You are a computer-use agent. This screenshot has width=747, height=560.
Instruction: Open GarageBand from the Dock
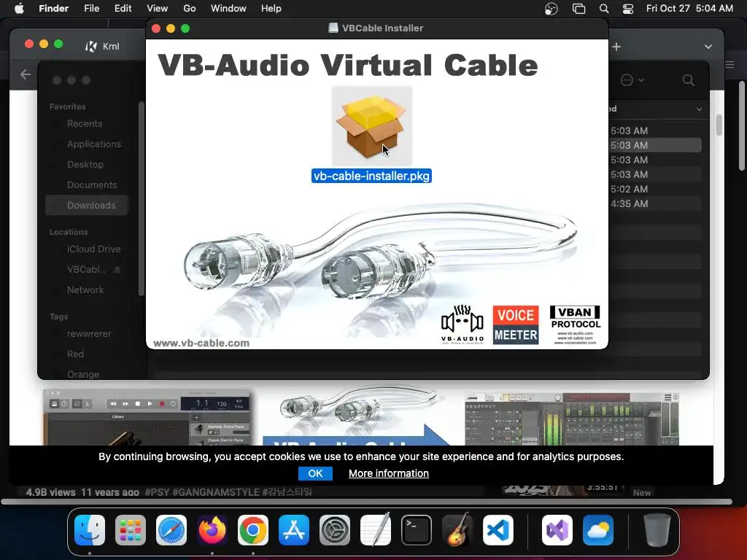(x=457, y=530)
